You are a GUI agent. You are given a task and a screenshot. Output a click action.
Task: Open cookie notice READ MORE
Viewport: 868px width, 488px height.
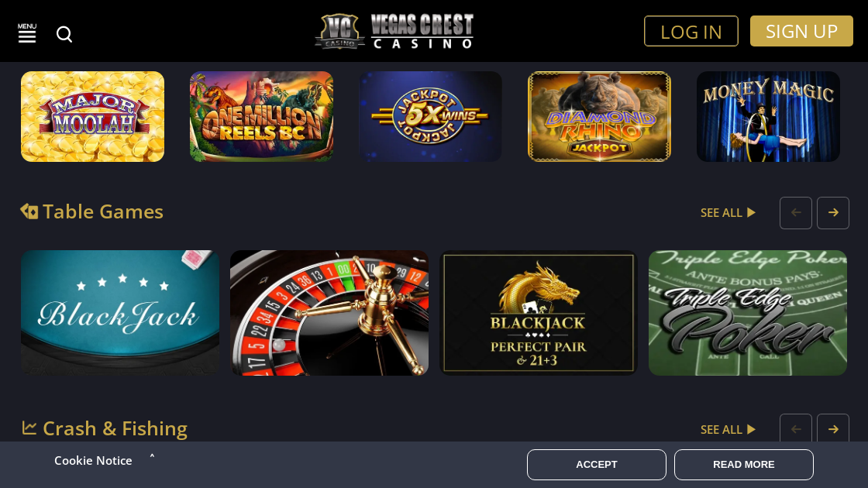click(743, 465)
